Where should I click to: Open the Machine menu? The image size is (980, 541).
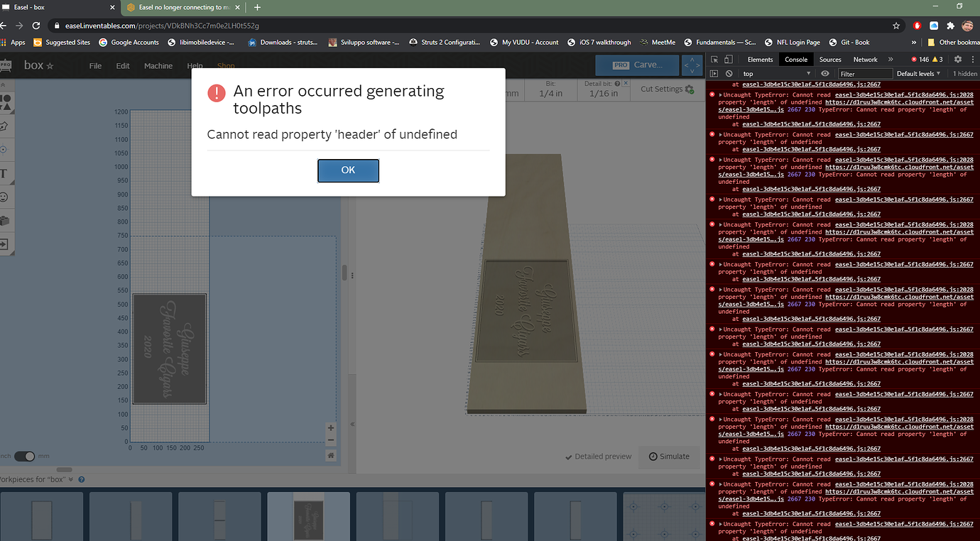[158, 65]
